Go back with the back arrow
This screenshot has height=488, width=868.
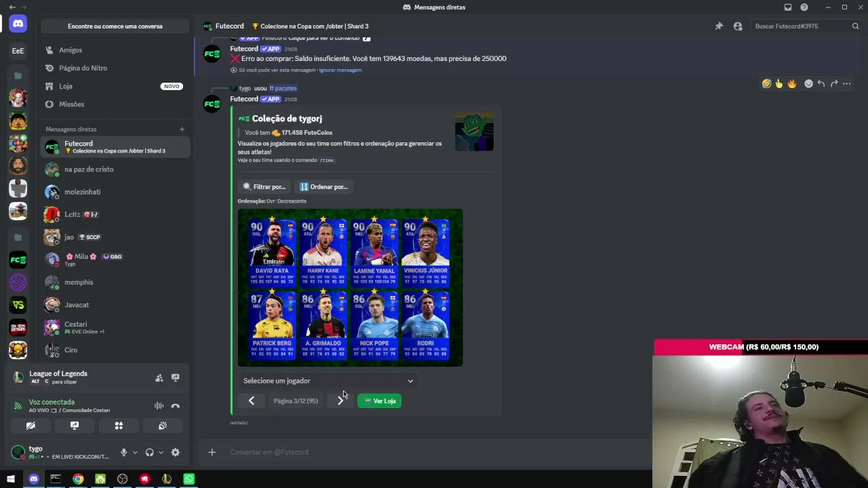click(12, 7)
